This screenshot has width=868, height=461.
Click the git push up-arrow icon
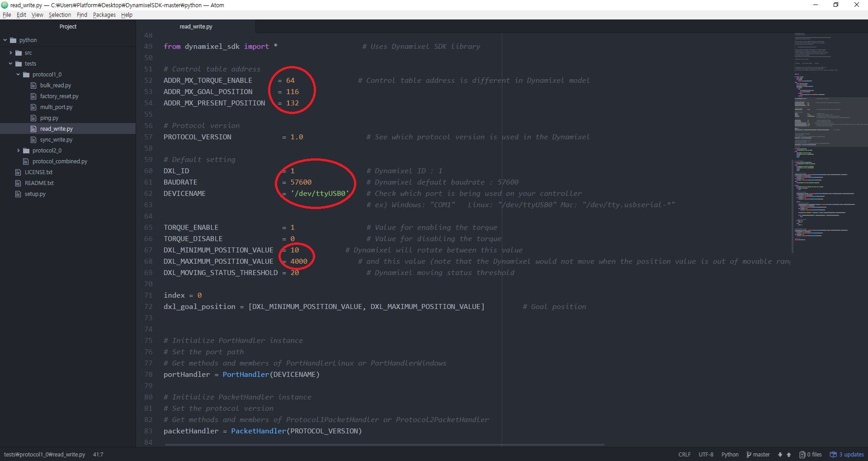tap(789, 455)
